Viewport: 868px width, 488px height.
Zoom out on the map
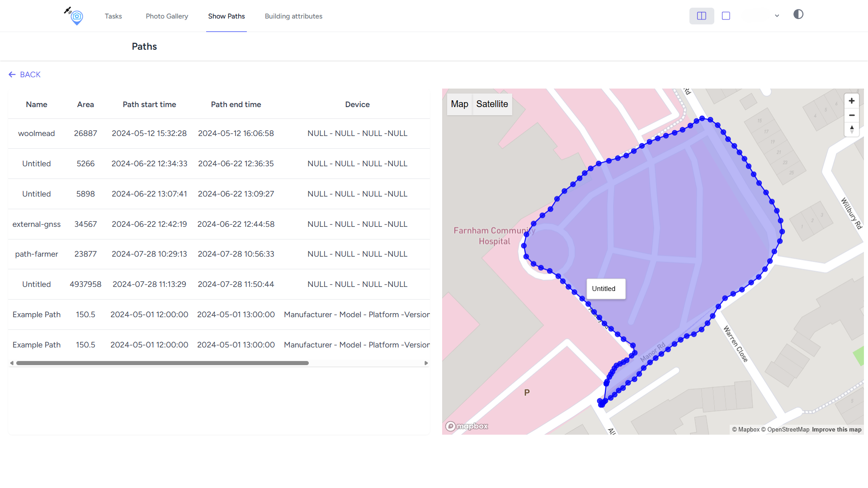pos(852,115)
